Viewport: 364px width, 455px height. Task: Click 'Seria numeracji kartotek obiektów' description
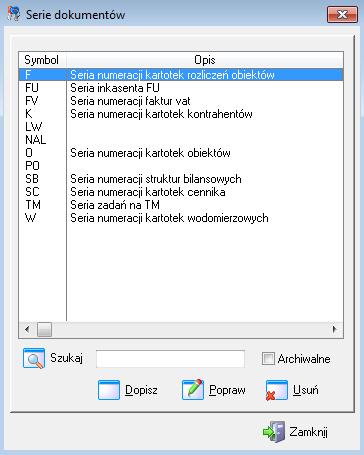[150, 153]
